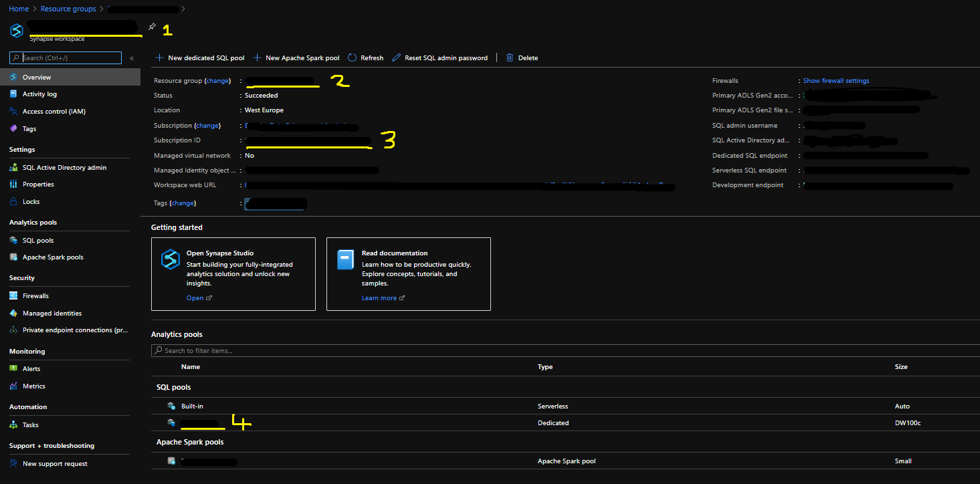Image resolution: width=980 pixels, height=484 pixels.
Task: Refresh the workspace overview
Action: (365, 57)
